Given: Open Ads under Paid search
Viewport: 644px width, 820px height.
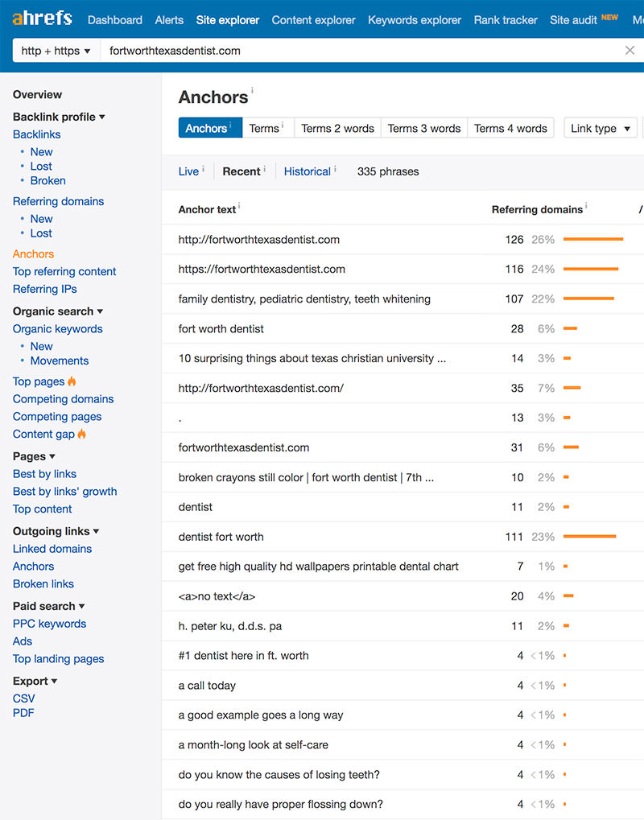Looking at the screenshot, I should click(23, 641).
